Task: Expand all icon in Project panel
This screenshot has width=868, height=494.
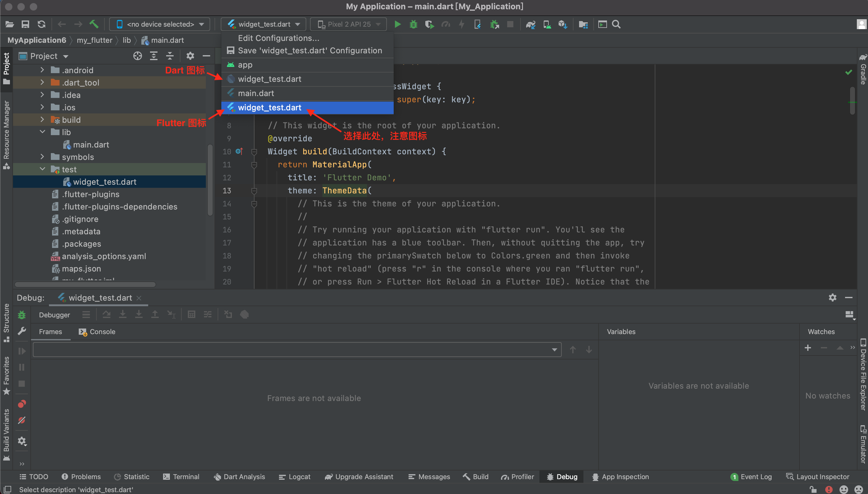Action: tap(154, 56)
